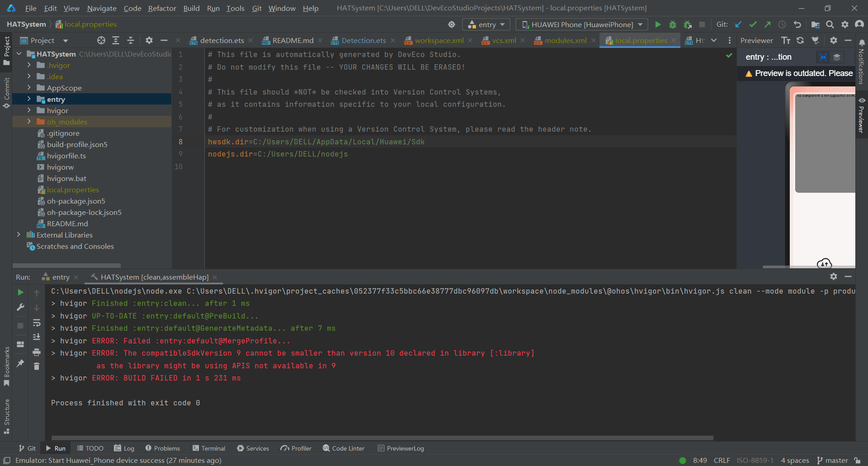Open the Navigate menu
Image resolution: width=868 pixels, height=466 pixels.
click(102, 8)
